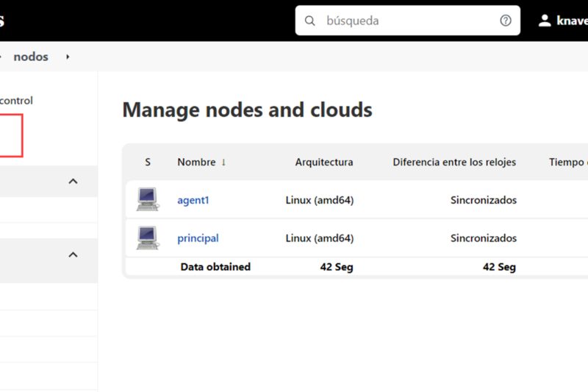The height and width of the screenshot is (392, 588).
Task: Sort by the Arquitectura column header
Action: pyautogui.click(x=324, y=162)
